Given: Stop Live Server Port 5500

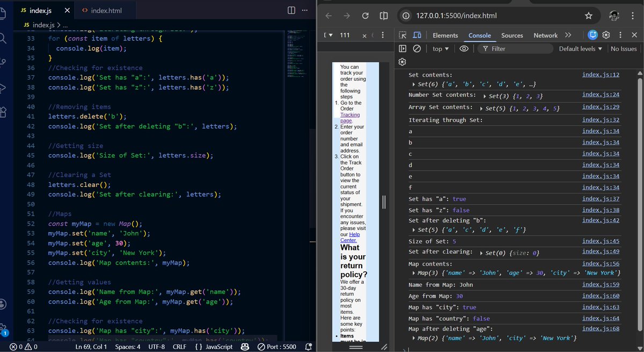Looking at the screenshot, I should point(277,347).
